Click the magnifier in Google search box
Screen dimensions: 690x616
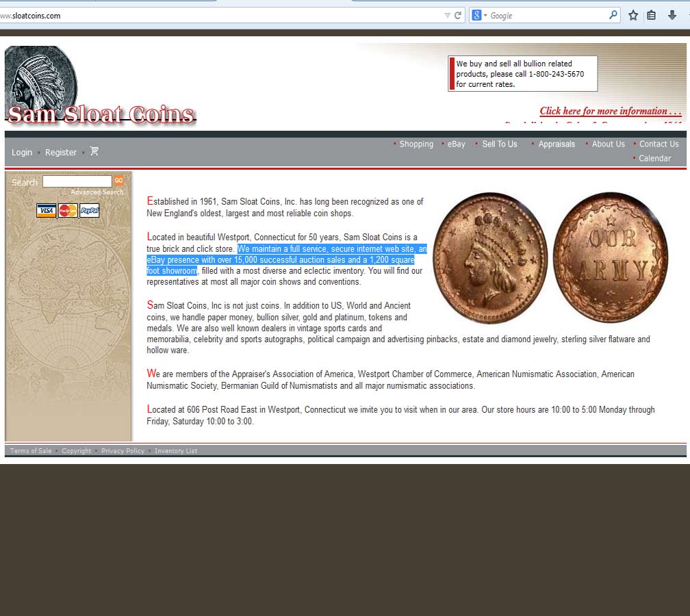pos(613,15)
